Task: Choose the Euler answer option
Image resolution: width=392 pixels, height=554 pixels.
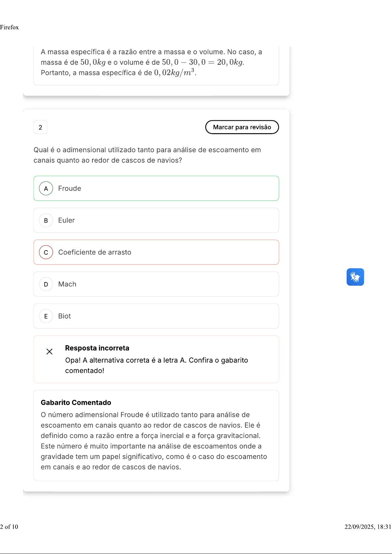Action: point(66,220)
